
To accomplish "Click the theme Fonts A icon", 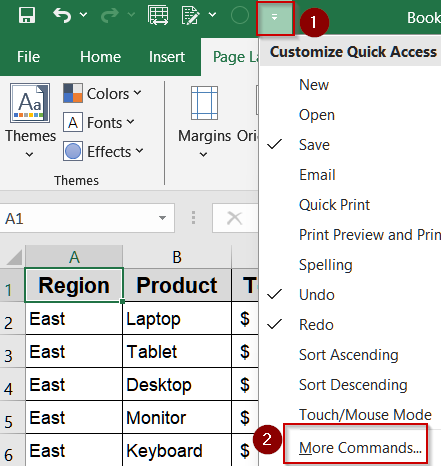I will 73,122.
